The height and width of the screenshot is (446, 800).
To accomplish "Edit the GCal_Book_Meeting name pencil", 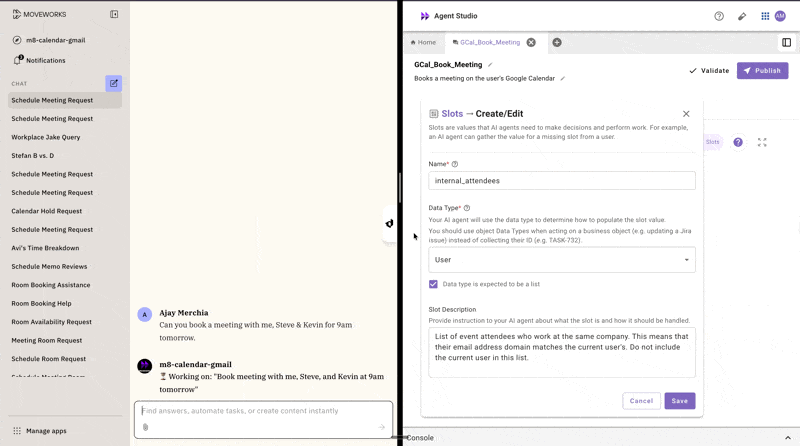I will click(x=490, y=65).
